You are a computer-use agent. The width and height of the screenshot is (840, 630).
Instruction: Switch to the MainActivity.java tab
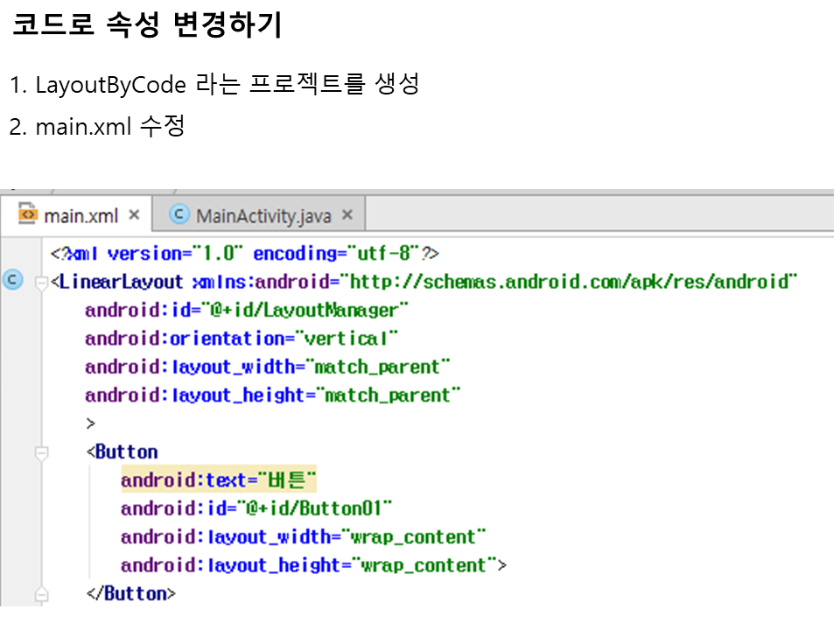[262, 215]
